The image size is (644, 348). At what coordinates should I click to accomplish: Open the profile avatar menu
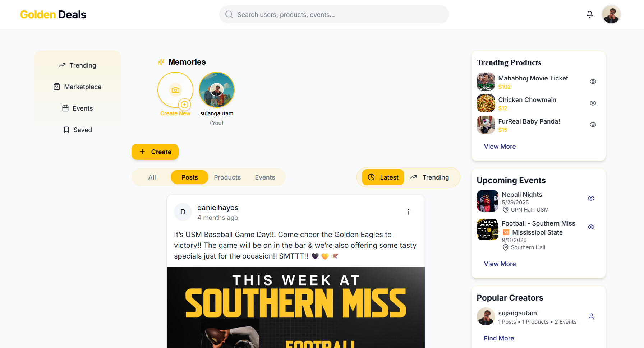[x=611, y=14]
